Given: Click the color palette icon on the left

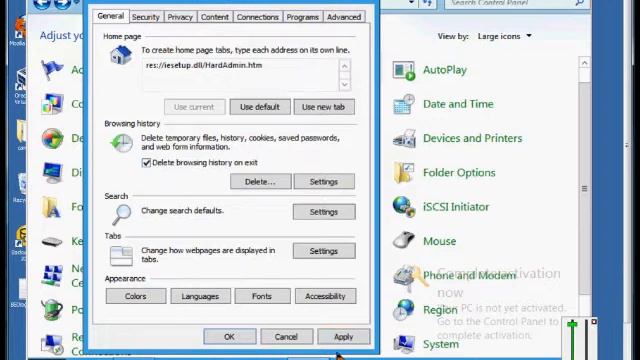Looking at the screenshot, I should [x=52, y=104].
